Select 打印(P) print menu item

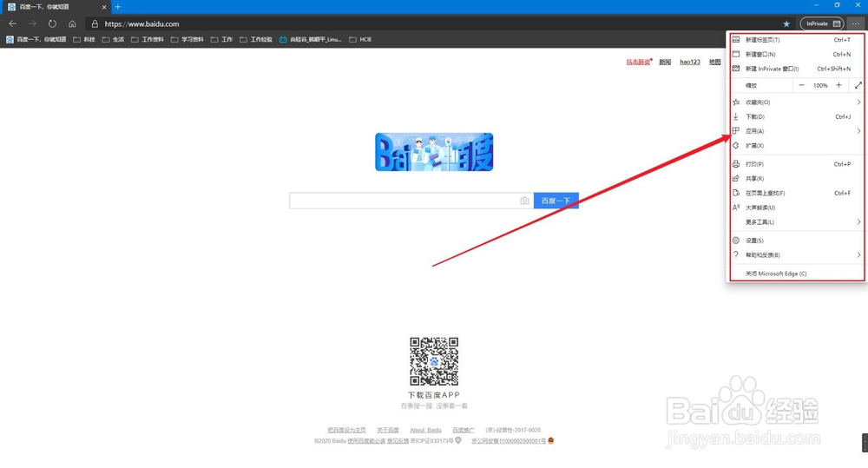coord(796,164)
